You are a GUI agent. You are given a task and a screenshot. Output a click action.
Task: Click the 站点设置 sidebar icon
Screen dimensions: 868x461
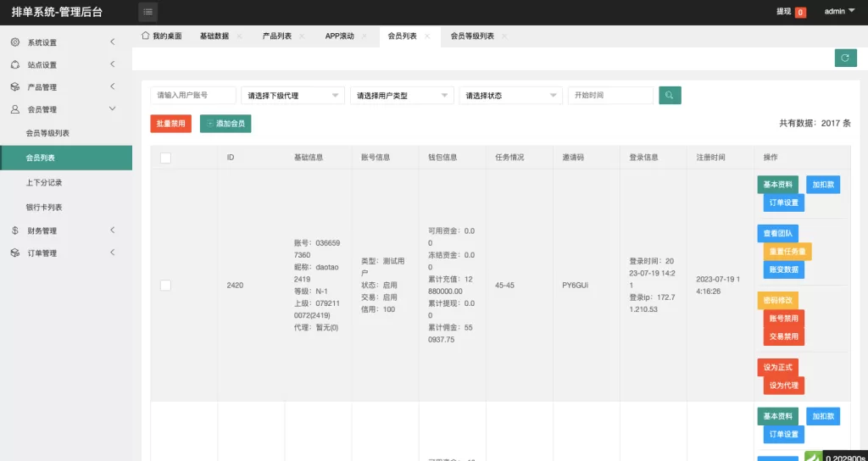pos(15,64)
